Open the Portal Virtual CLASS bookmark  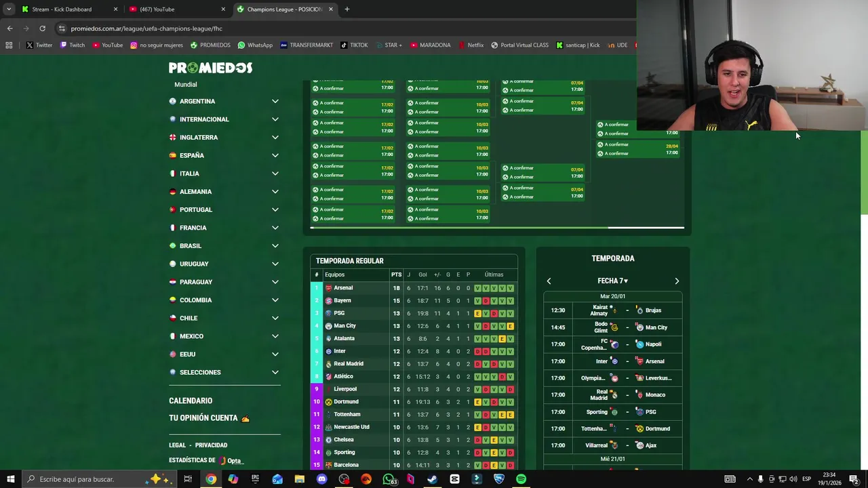[519, 45]
